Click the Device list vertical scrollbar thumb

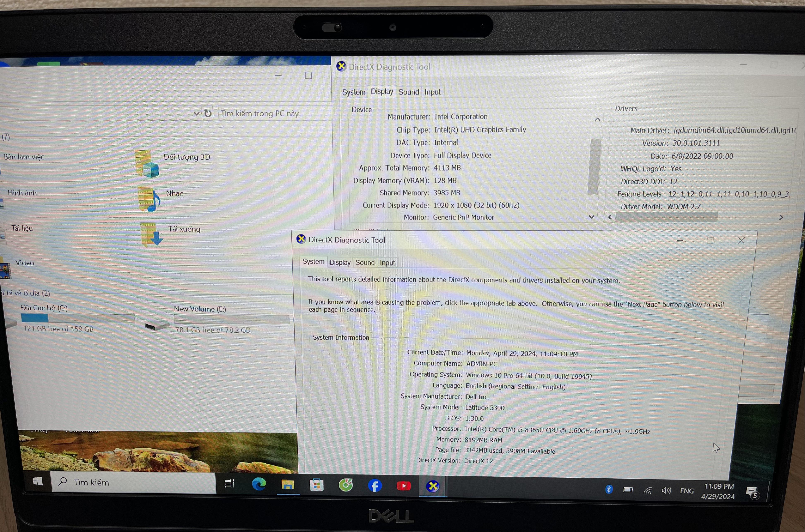coord(594,166)
